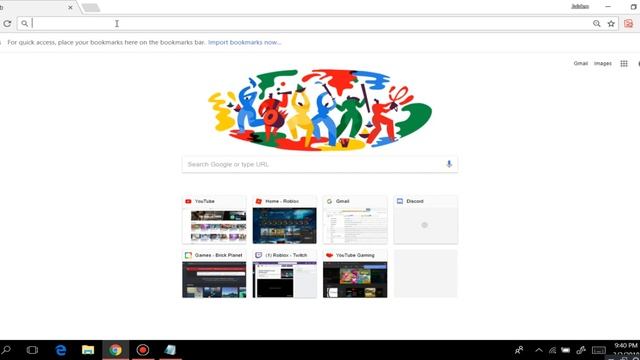Screen dimensions: 640x360
Task: Show hidden system tray icons chevron
Action: pyautogui.click(x=539, y=350)
